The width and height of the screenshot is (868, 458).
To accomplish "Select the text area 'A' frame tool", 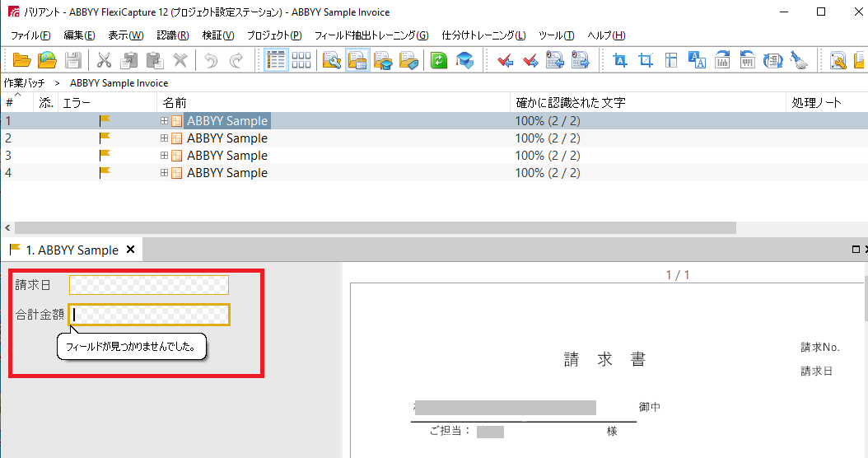I will [620, 60].
